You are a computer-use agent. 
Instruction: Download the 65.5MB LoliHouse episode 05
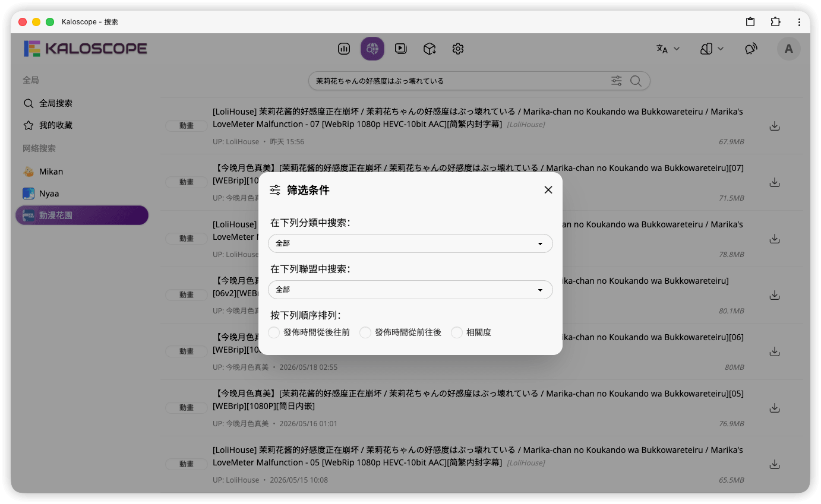point(774,464)
